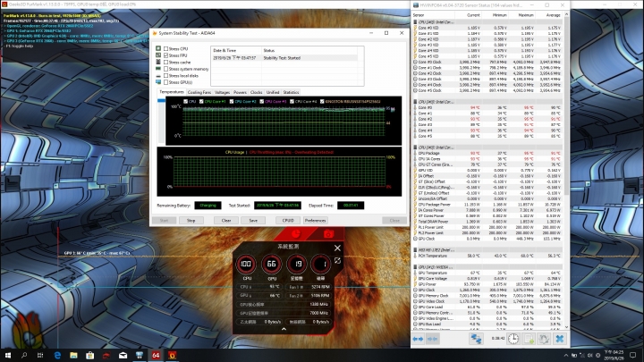Viewport: 644px width, 362px height.
Task: Click the Stop button in AIDA64
Action: pyautogui.click(x=191, y=221)
